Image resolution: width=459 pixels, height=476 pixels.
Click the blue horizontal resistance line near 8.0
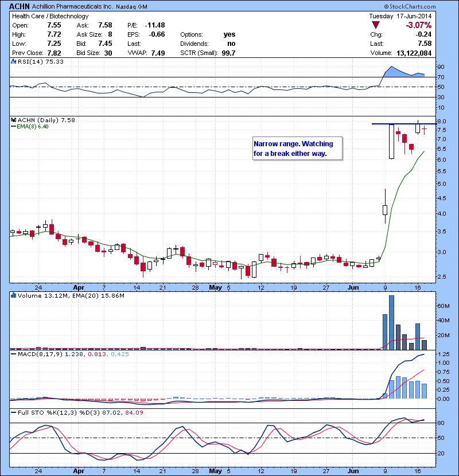(x=404, y=123)
